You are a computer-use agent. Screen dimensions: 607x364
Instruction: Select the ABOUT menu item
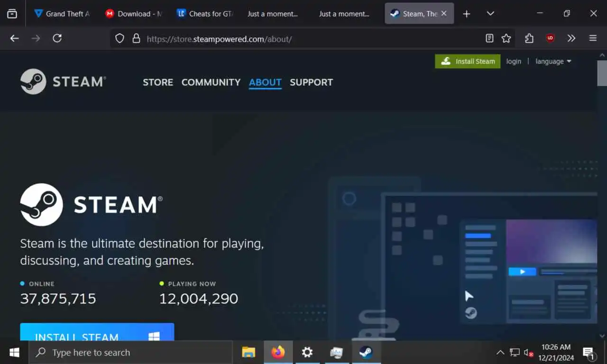pyautogui.click(x=265, y=82)
